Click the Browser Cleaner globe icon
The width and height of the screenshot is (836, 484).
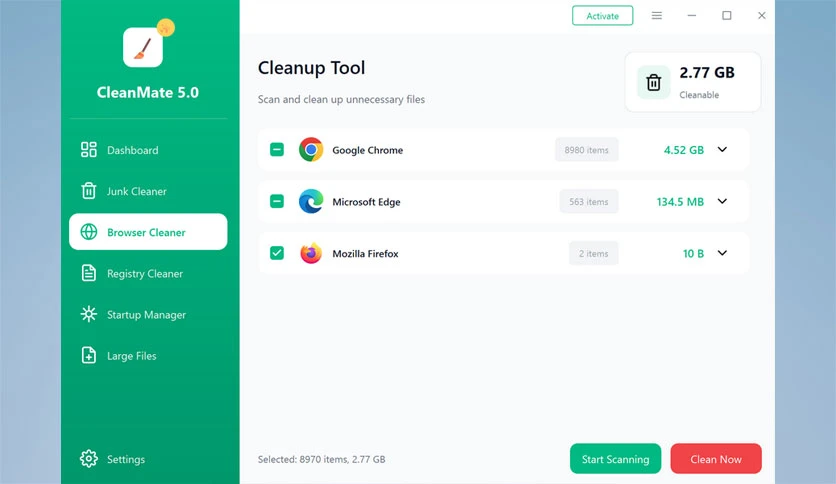tap(89, 232)
